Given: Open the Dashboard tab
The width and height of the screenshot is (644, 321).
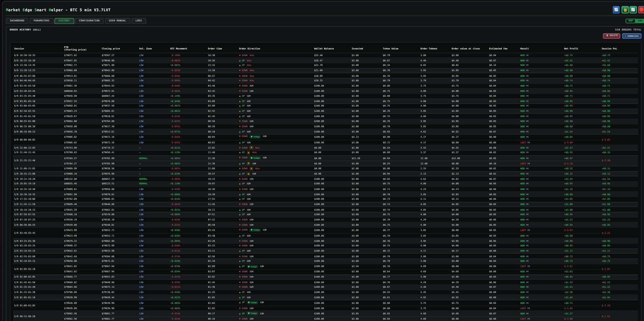Looking at the screenshot, I should [17, 21].
